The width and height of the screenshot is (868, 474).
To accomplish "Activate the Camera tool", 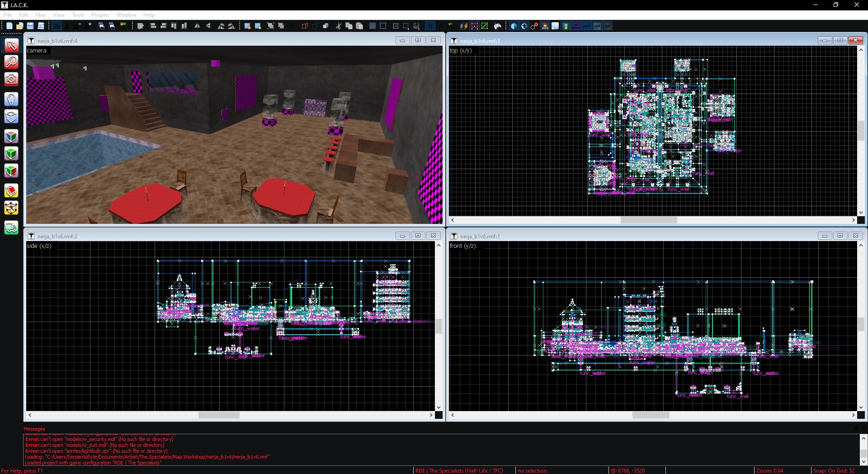I will (x=11, y=80).
